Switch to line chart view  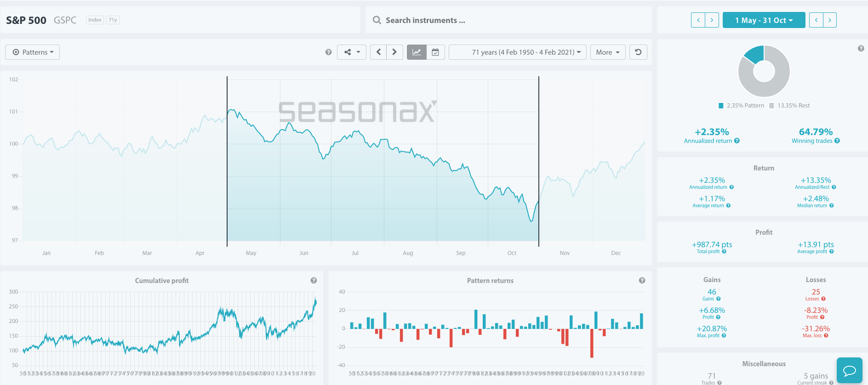pyautogui.click(x=417, y=52)
